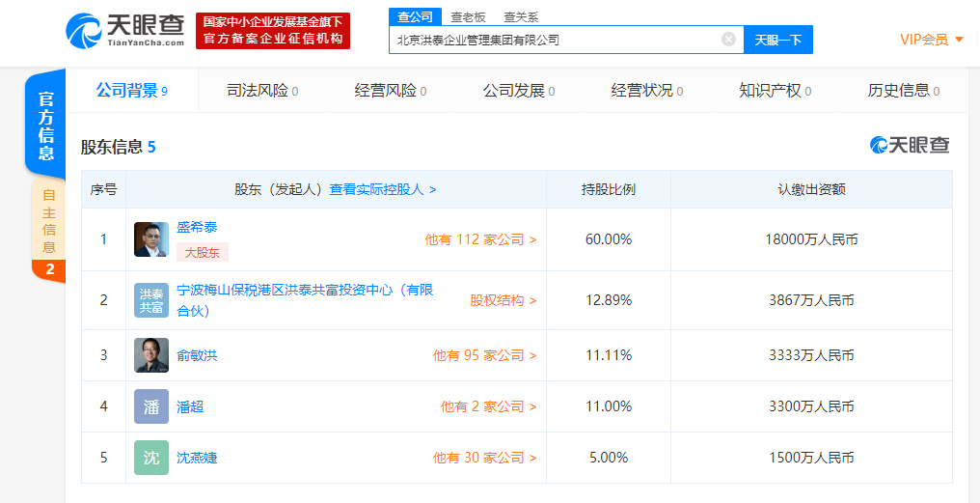Click the 洪泰共富 shareholder avatar icon
The width and height of the screenshot is (980, 503).
[151, 300]
